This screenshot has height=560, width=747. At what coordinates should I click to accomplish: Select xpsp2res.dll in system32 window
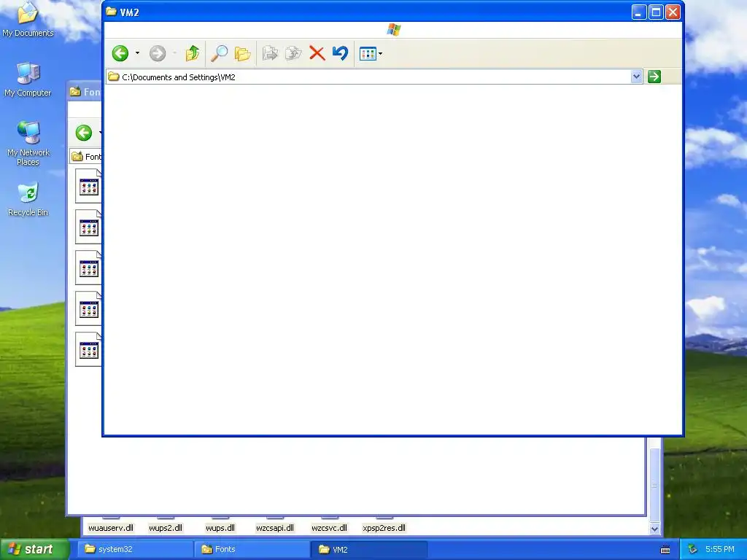pyautogui.click(x=384, y=528)
